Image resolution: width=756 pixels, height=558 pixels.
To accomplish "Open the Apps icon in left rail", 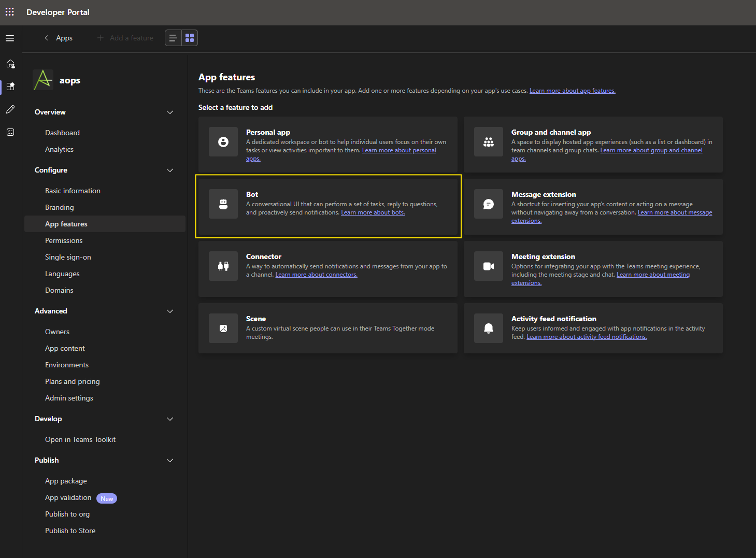I will pyautogui.click(x=10, y=87).
